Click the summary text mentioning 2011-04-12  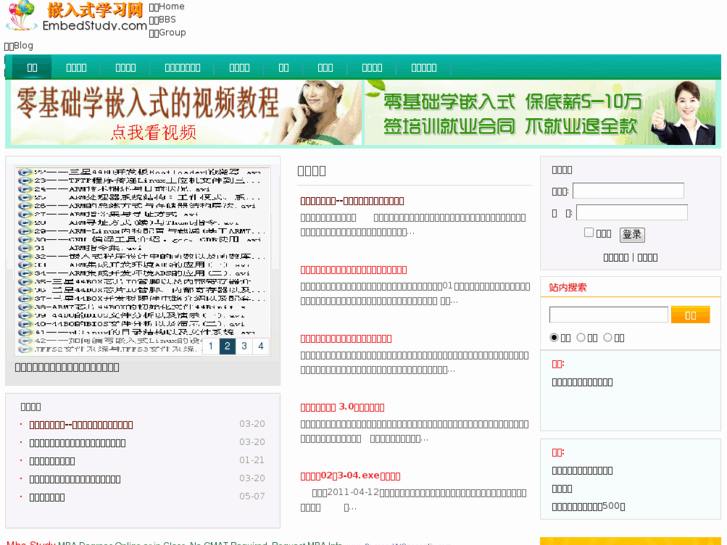click(x=414, y=500)
